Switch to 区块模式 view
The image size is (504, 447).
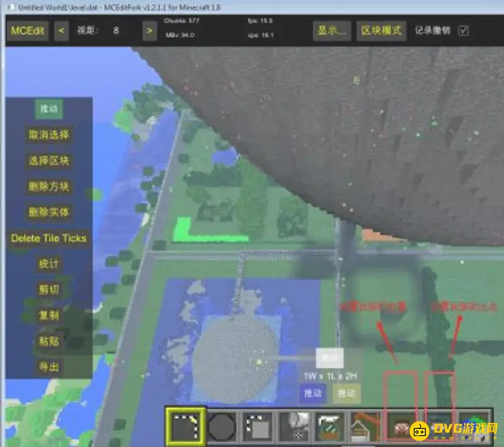[381, 30]
